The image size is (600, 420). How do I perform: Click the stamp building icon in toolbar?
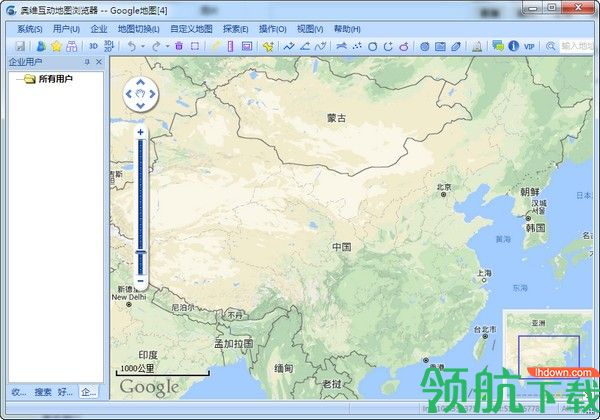(477, 46)
